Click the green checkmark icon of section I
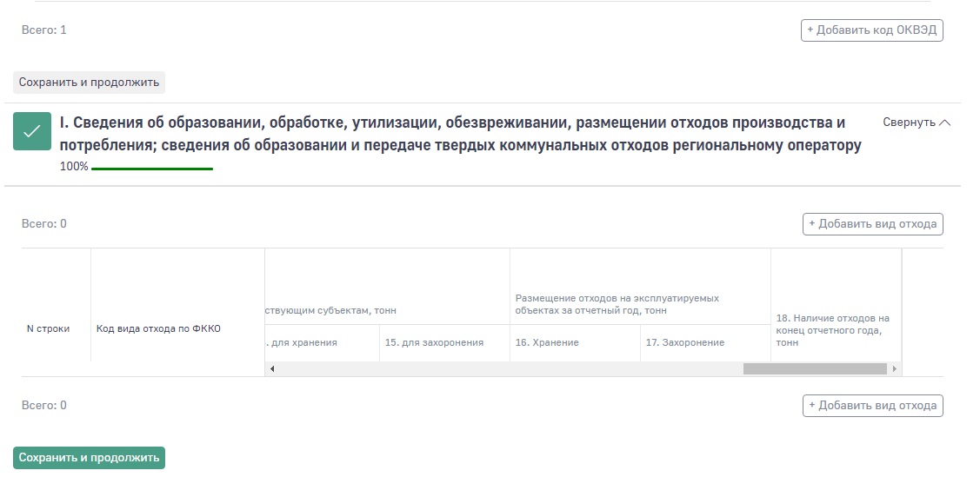The image size is (980, 477). pyautogui.click(x=32, y=131)
